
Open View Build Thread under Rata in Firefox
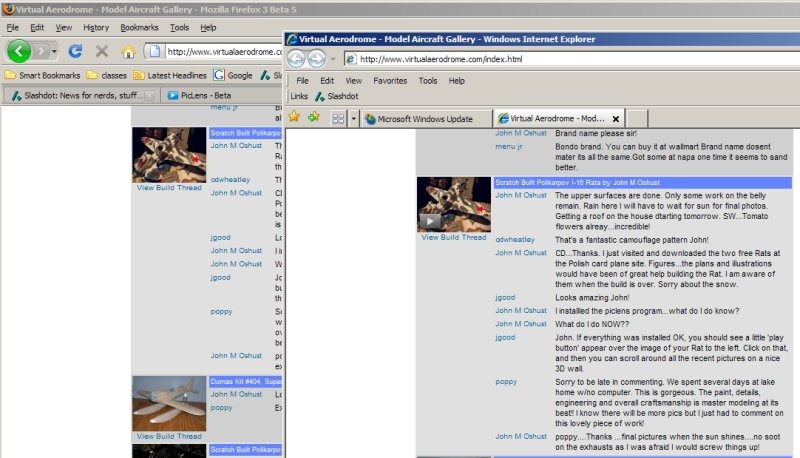click(x=169, y=188)
